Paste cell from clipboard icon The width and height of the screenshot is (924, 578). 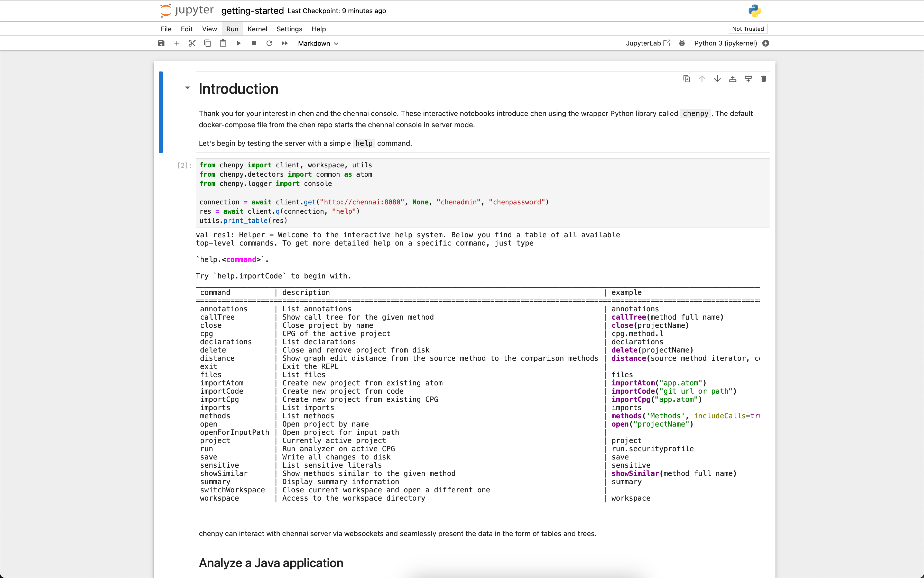click(x=223, y=43)
